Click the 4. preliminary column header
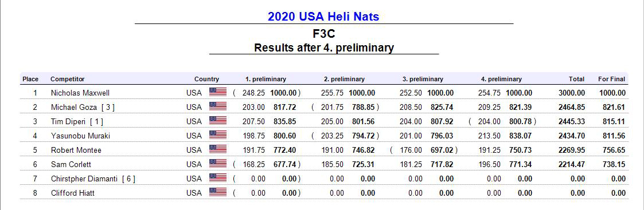Image resolution: width=644 pixels, height=210 pixels. point(501,79)
